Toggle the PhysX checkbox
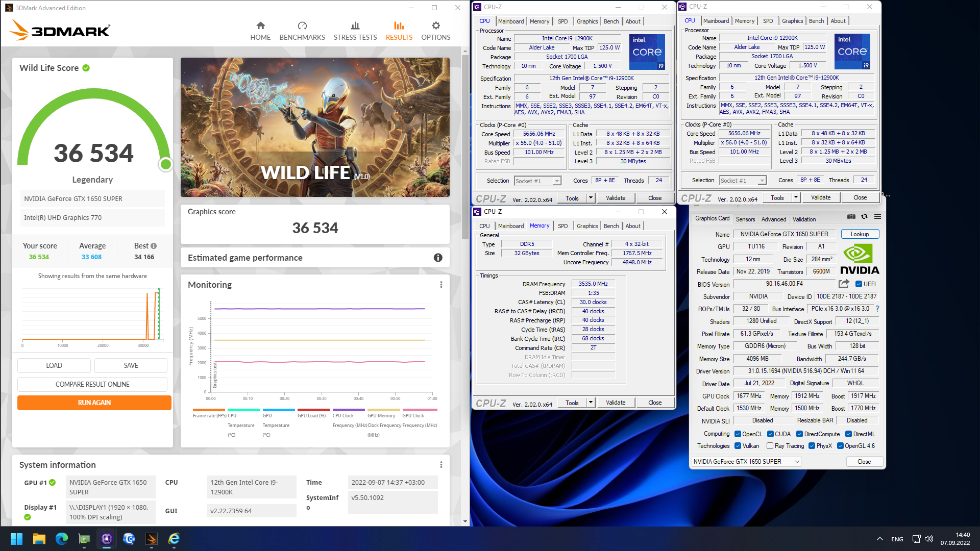980x551 pixels. click(812, 446)
